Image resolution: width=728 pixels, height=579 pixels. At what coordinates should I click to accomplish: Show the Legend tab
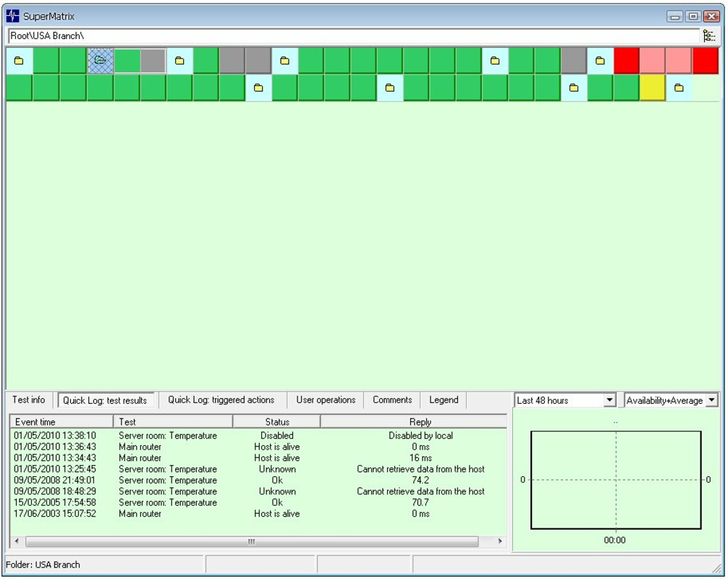point(444,400)
